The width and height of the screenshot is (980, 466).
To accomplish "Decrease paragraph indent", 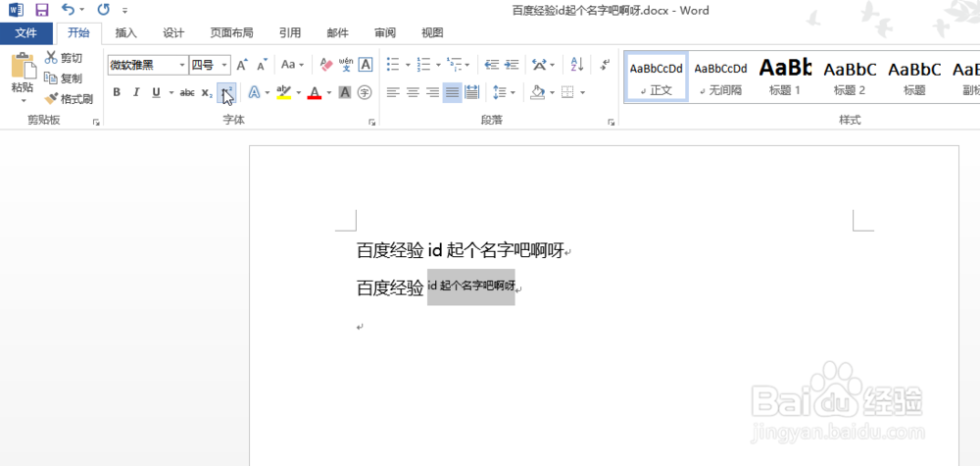I will click(x=492, y=65).
